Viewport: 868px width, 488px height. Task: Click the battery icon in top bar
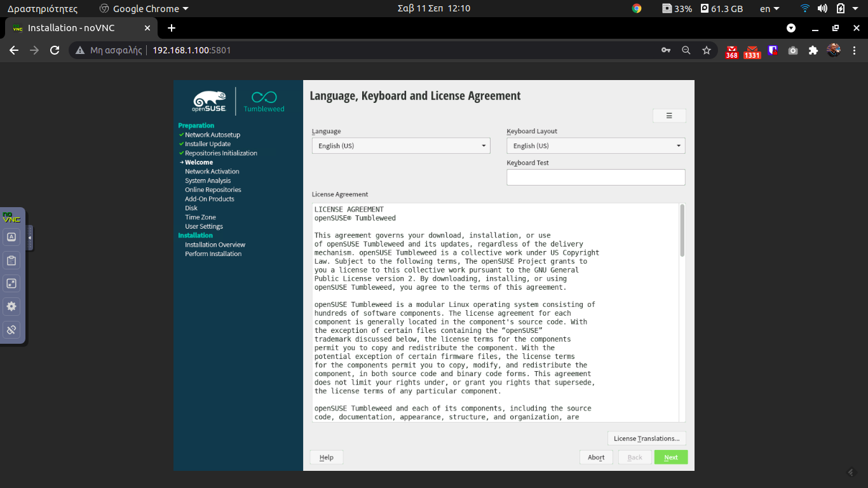pyautogui.click(x=841, y=9)
